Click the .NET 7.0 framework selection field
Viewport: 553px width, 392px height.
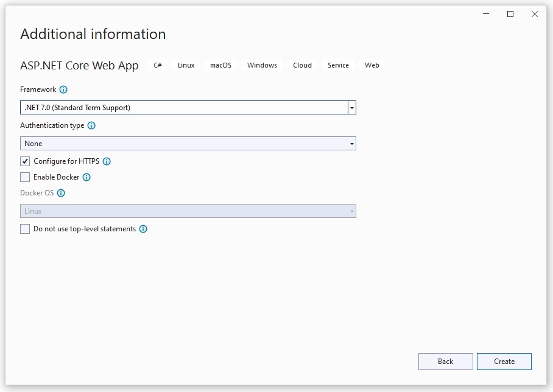(183, 108)
